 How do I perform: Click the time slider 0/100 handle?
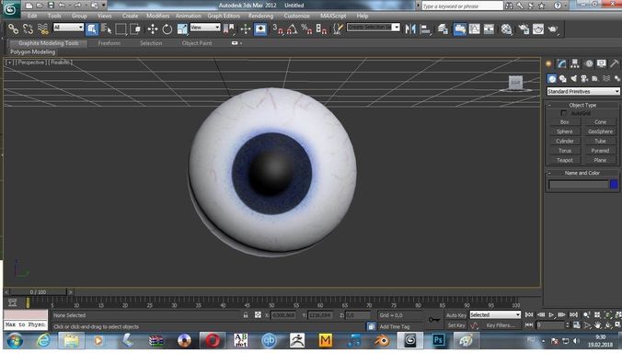pyautogui.click(x=38, y=291)
